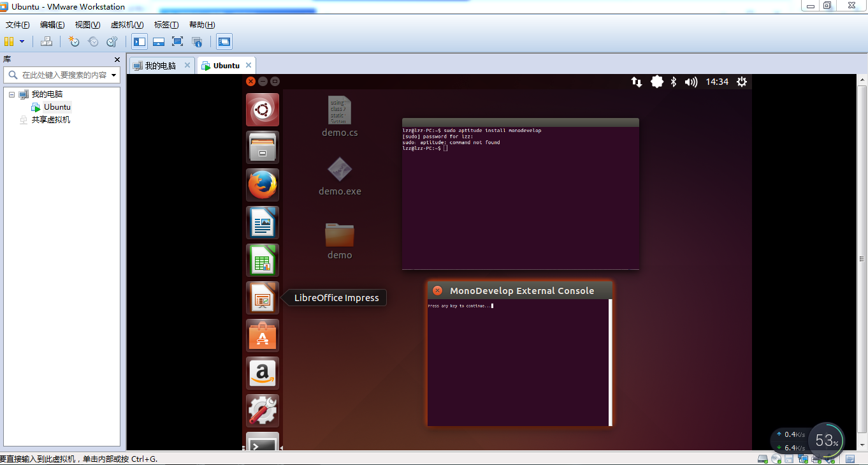
Task: Open the 虚拟机(V) menu
Action: point(127,25)
